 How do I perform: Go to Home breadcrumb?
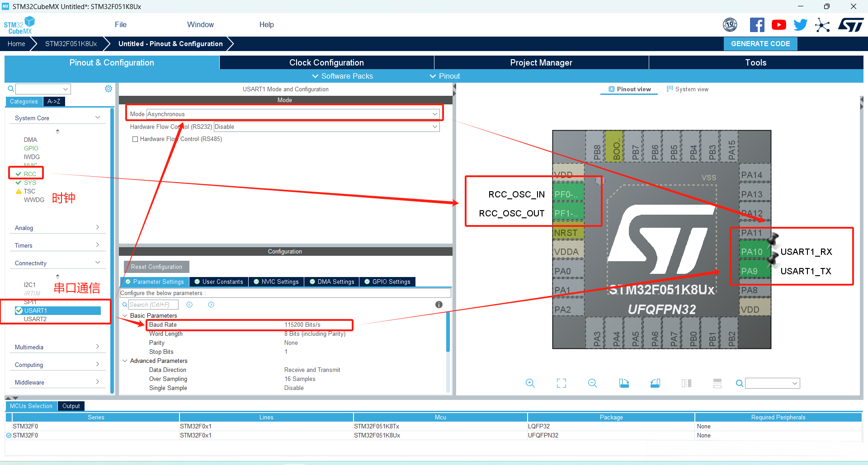click(16, 44)
